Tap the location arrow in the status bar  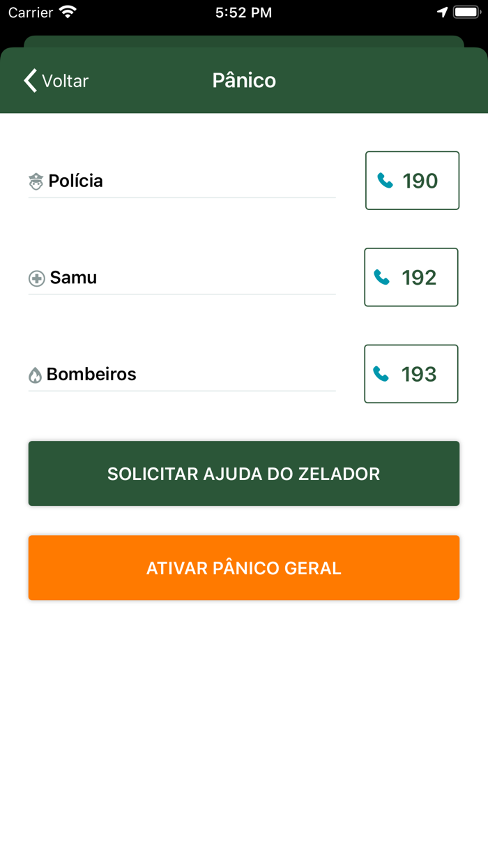[442, 12]
